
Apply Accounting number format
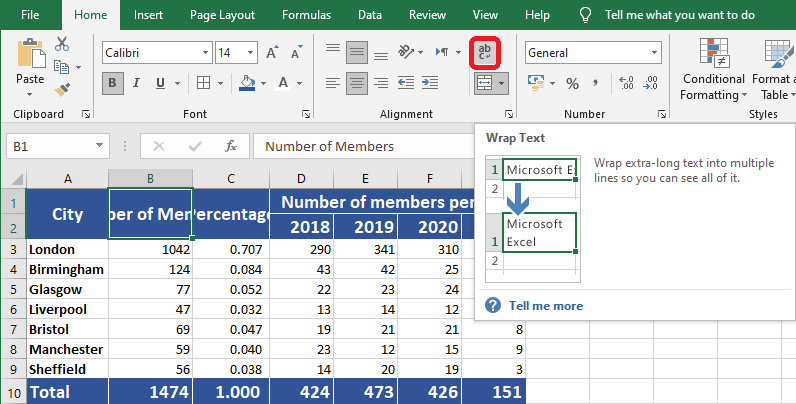[x=536, y=83]
